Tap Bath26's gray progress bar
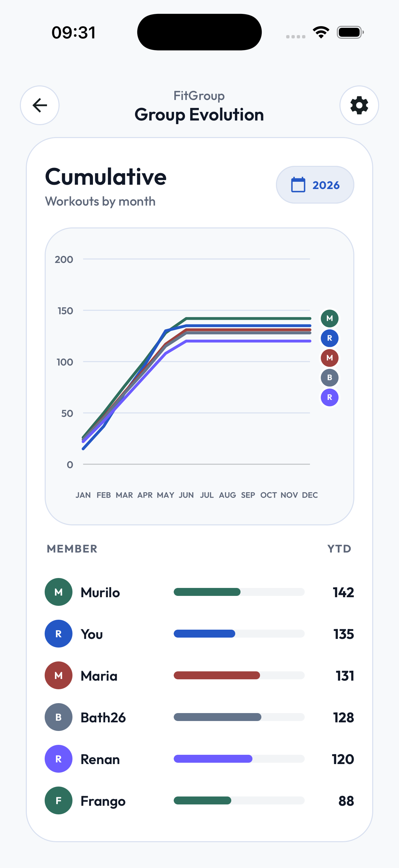The image size is (399, 868). point(217,717)
